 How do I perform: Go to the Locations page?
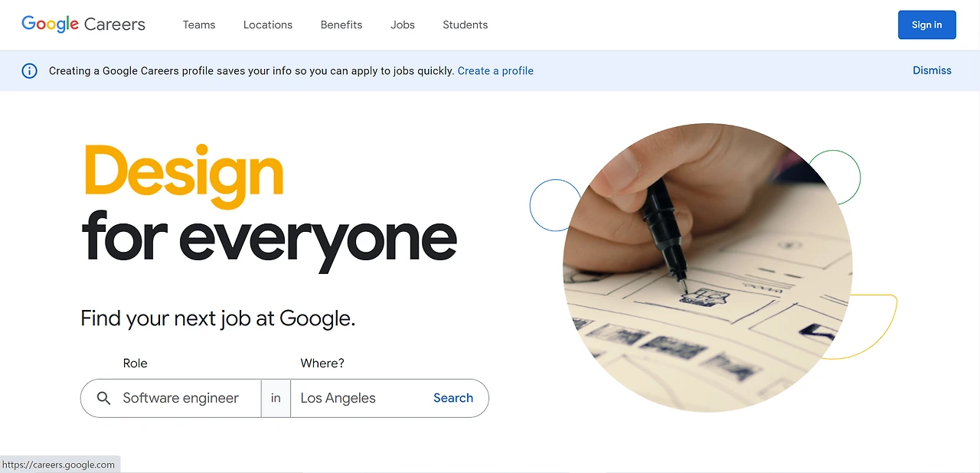point(268,24)
